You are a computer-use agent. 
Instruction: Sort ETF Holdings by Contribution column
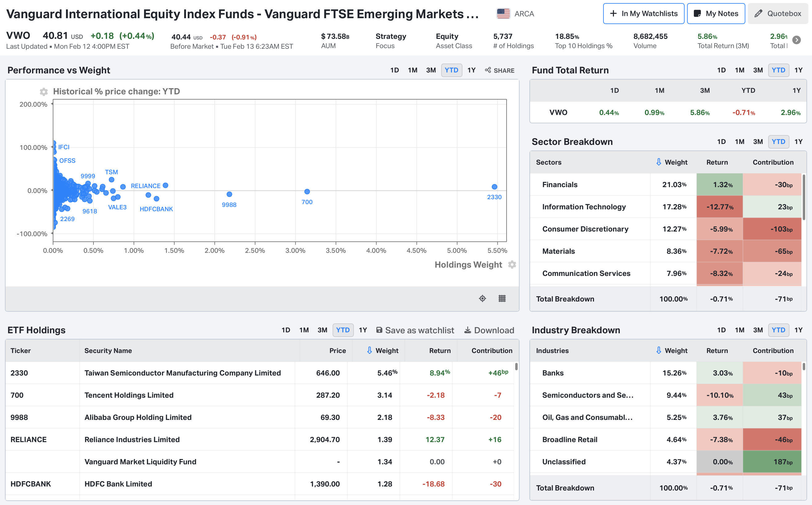pyautogui.click(x=492, y=350)
